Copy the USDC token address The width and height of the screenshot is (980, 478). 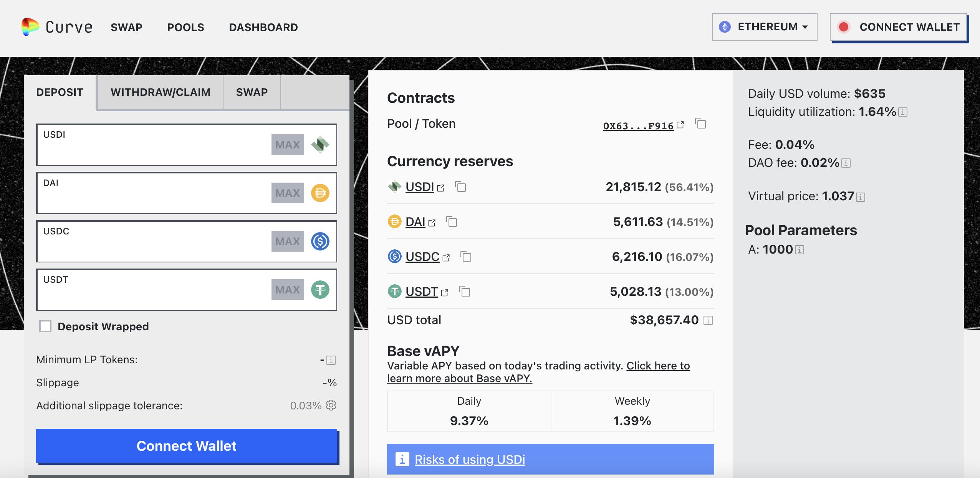(466, 257)
